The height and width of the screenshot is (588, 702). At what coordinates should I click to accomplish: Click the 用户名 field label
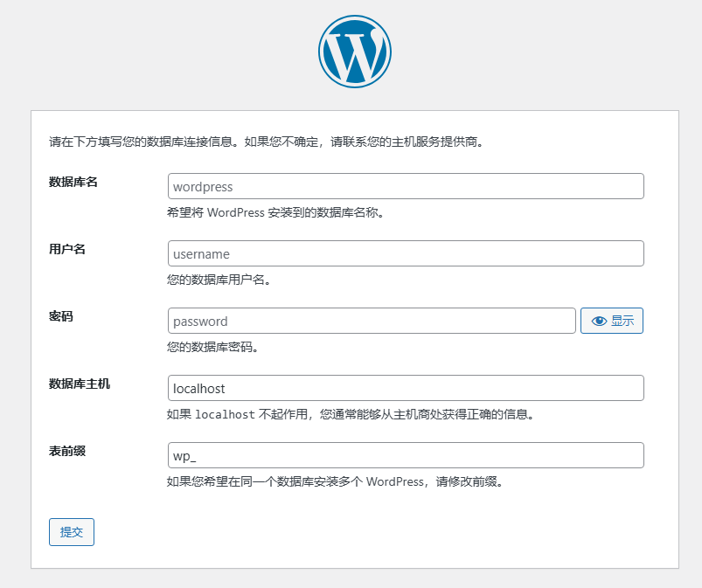click(67, 249)
